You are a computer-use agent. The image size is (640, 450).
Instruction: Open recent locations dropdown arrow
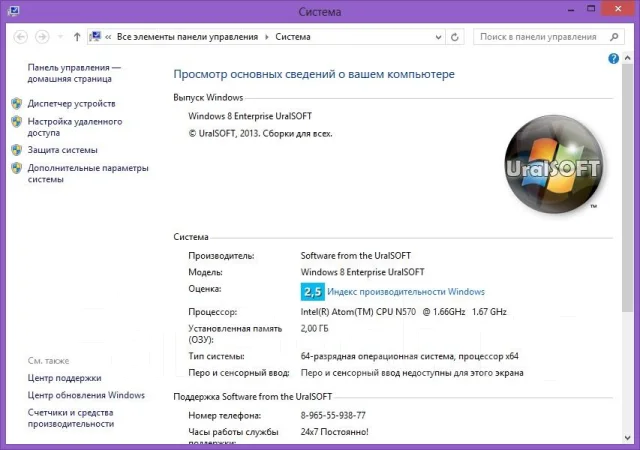tap(60, 37)
